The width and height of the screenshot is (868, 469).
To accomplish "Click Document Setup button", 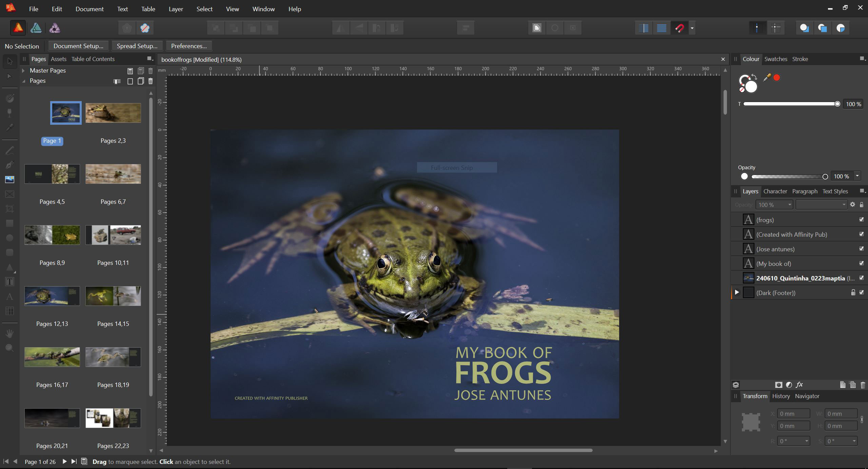I will coord(78,45).
